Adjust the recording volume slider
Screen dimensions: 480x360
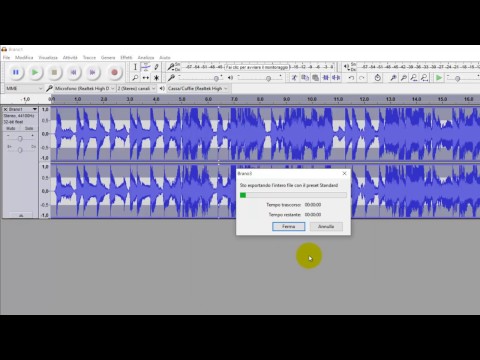click(x=216, y=78)
